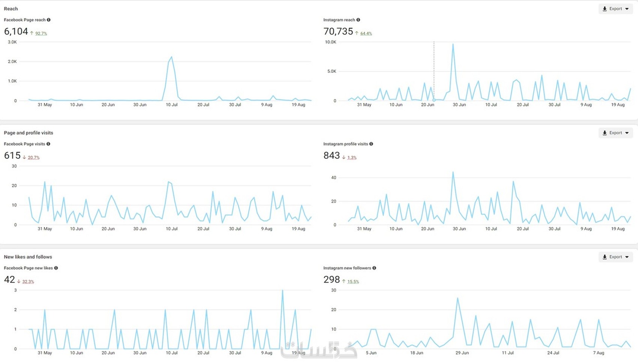Open the Reach section Export dropdown
Viewport: 638px width, 364px height.
pos(615,9)
